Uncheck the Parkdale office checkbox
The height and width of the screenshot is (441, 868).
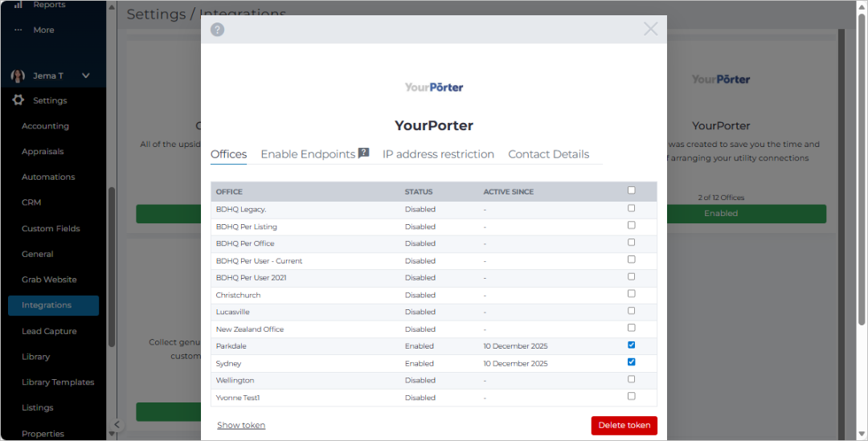[632, 345]
